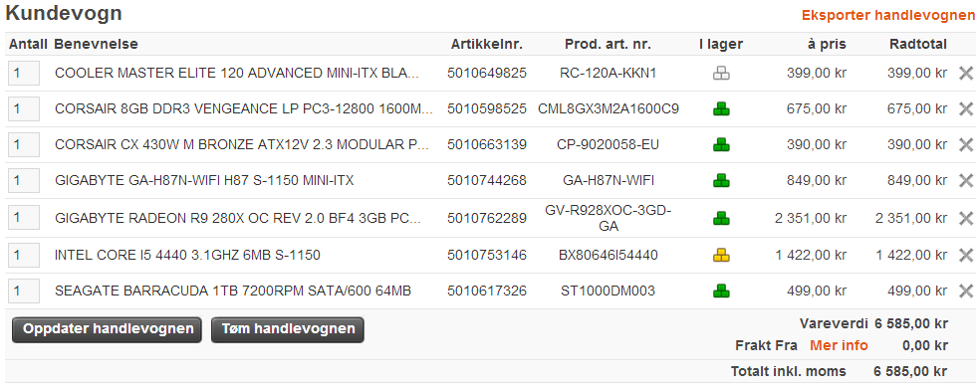Edit quantity field for Intel Core i5 4440
This screenshot has height=390, width=980.
[x=24, y=256]
